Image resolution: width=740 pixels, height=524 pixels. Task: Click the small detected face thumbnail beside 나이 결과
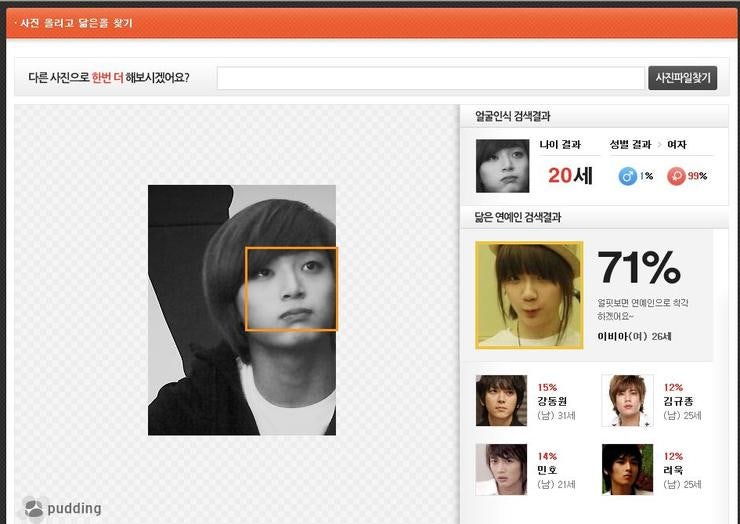(502, 166)
